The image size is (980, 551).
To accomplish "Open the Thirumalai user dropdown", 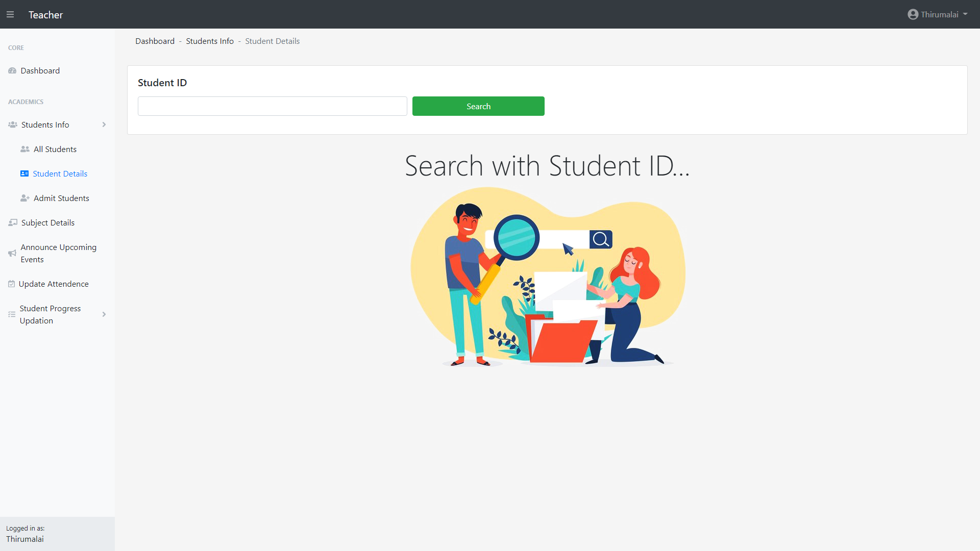I will coord(939,15).
